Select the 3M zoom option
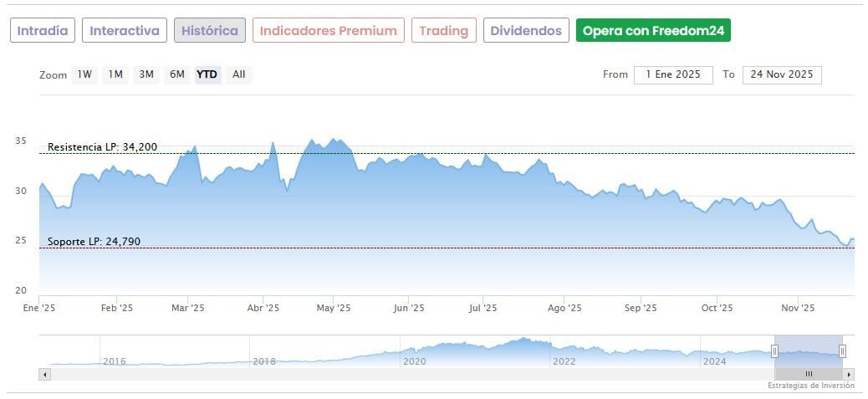The image size is (868, 399). tap(146, 74)
